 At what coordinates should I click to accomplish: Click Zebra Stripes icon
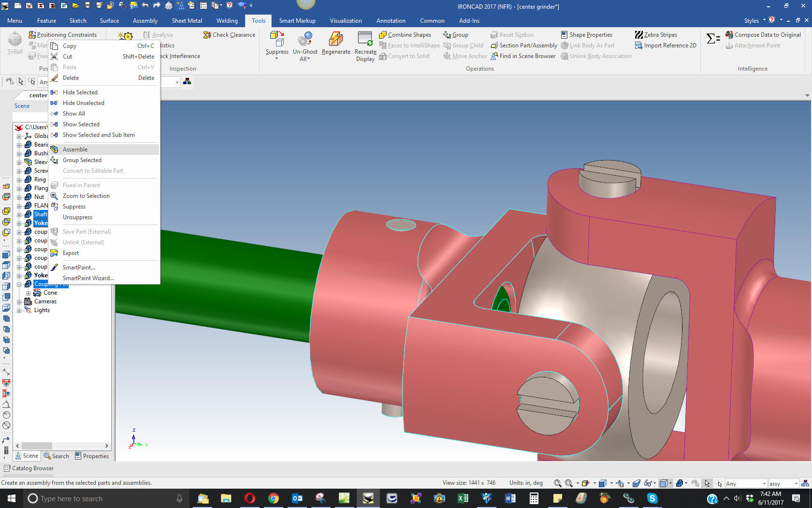tap(639, 35)
